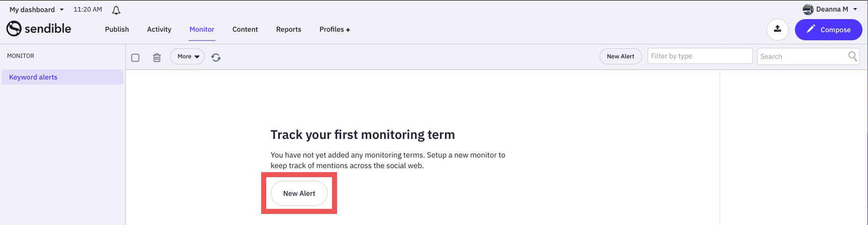Click the highlighted New Alert button
The image size is (868, 225).
[x=299, y=193]
